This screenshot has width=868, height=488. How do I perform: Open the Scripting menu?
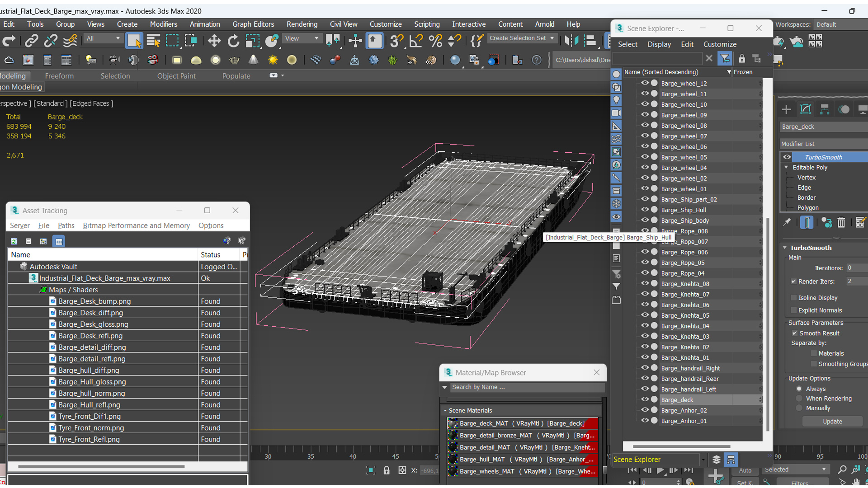click(x=427, y=24)
